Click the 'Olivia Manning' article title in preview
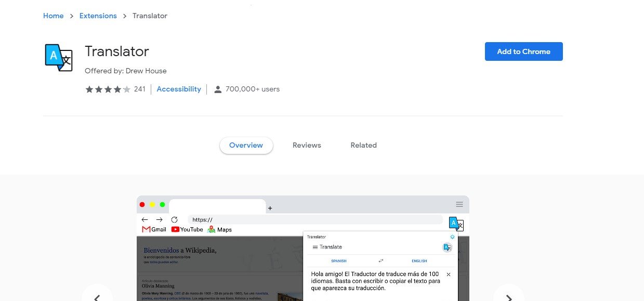 tap(158, 285)
